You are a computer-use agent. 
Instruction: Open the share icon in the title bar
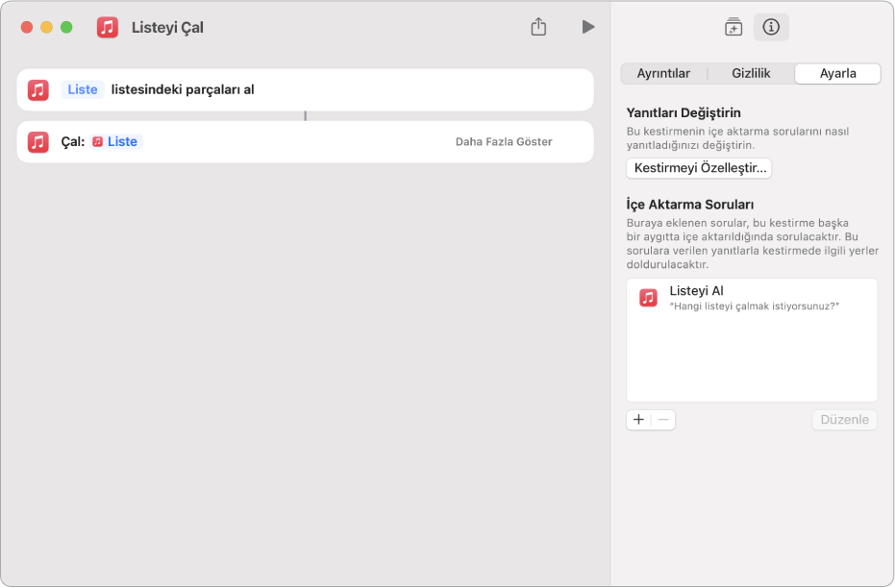[x=538, y=27]
